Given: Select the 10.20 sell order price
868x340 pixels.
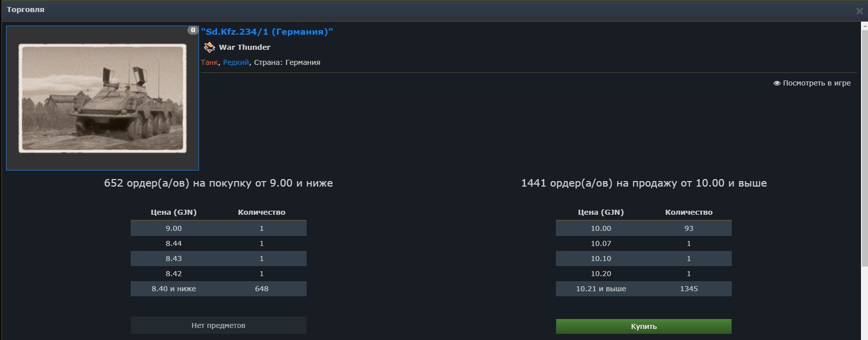Looking at the screenshot, I should pyautogui.click(x=601, y=274).
